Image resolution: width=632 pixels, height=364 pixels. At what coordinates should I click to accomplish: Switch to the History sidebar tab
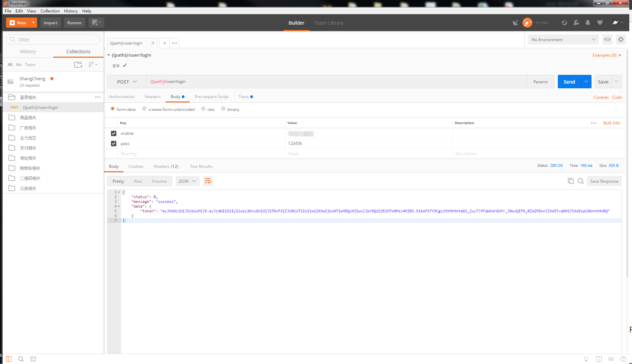coord(28,52)
